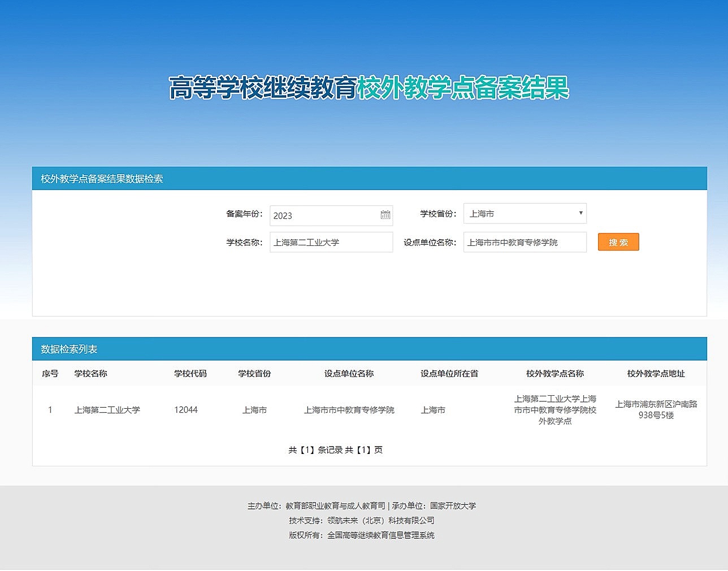The width and height of the screenshot is (728, 571).
Task: Select the school code cell 12044
Action: tap(186, 410)
